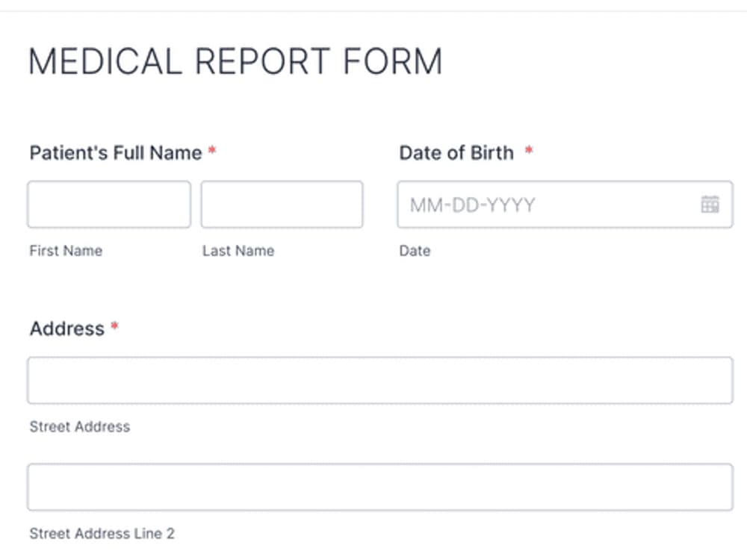The width and height of the screenshot is (747, 560).
Task: Click the Street Address helper text
Action: pos(79,426)
